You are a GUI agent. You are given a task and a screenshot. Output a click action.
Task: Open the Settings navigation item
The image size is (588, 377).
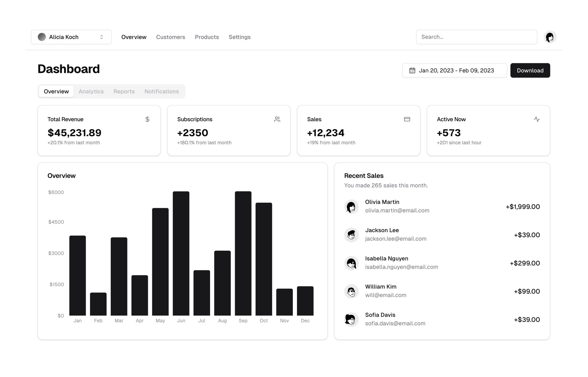[x=239, y=37]
